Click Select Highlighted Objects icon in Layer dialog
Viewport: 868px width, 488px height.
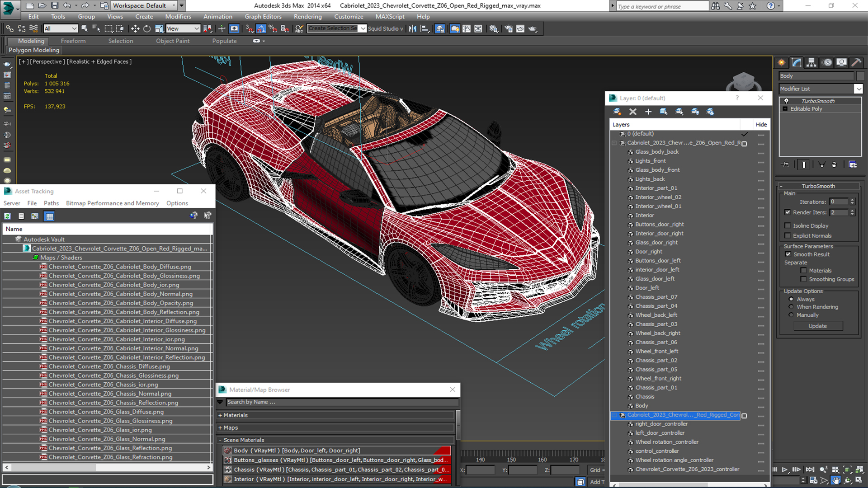(x=664, y=112)
